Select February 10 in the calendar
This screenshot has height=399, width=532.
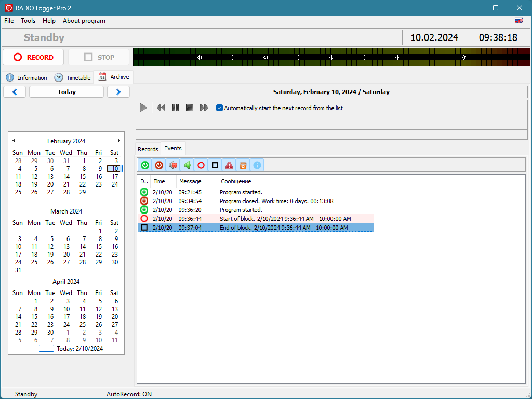pos(115,169)
